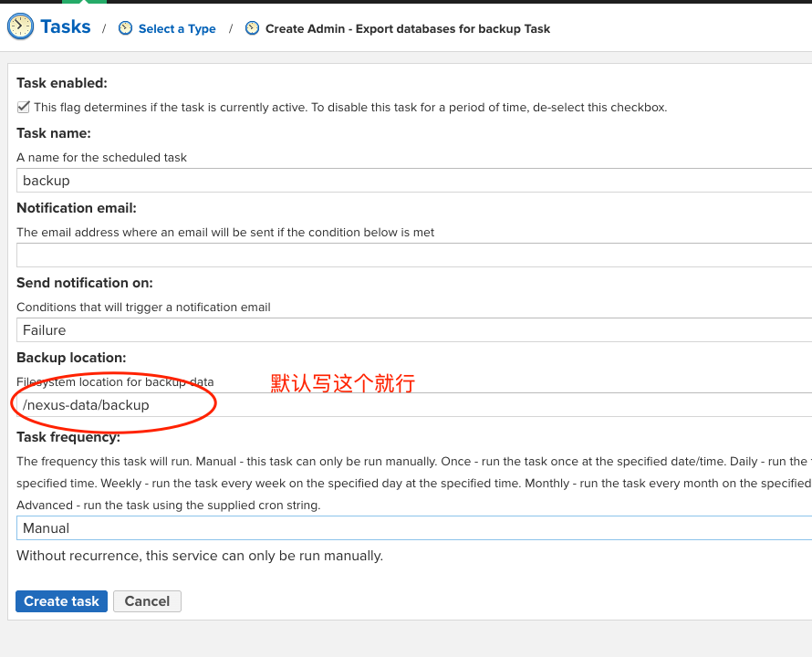The width and height of the screenshot is (812, 657).
Task: Click the Cancel button
Action: [147, 601]
